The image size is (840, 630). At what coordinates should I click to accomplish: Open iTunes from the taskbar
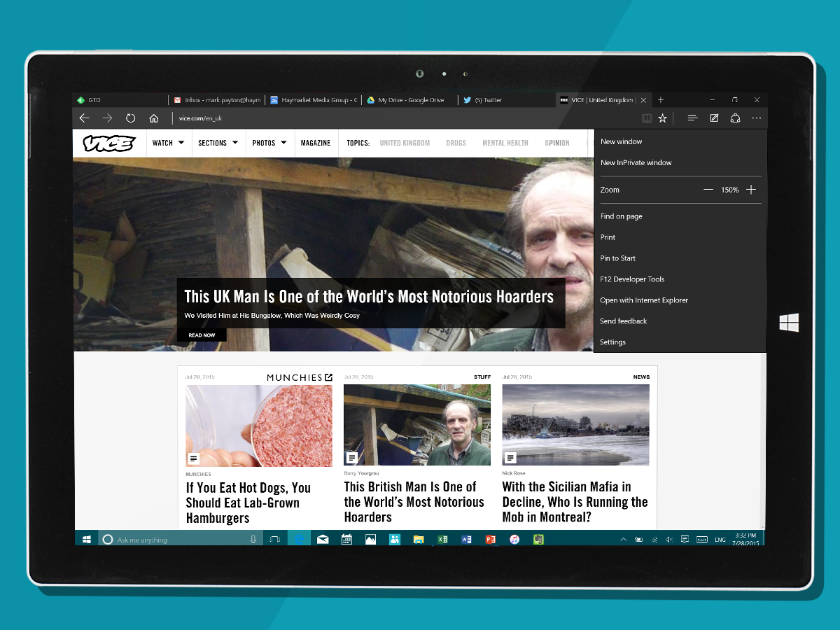pyautogui.click(x=514, y=540)
